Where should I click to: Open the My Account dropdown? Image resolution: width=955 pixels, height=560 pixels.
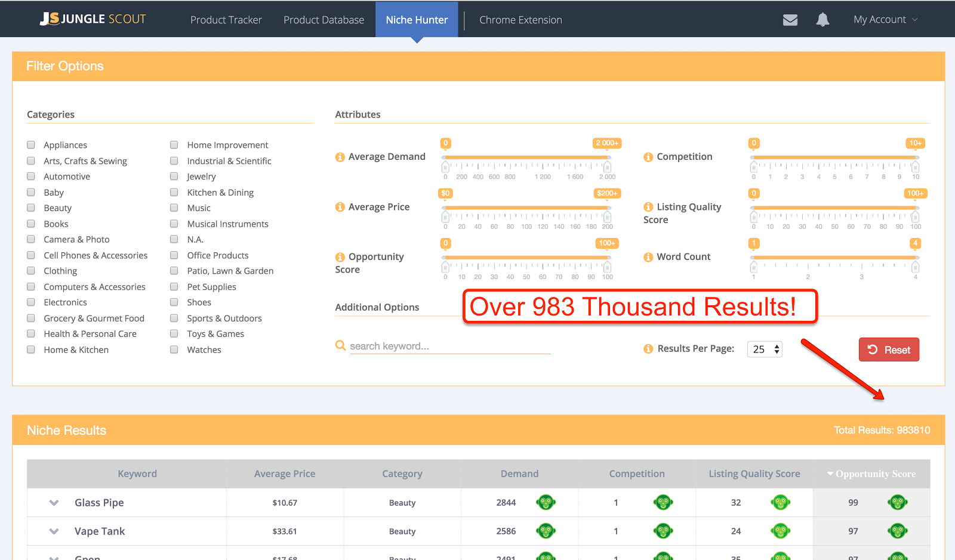[886, 20]
